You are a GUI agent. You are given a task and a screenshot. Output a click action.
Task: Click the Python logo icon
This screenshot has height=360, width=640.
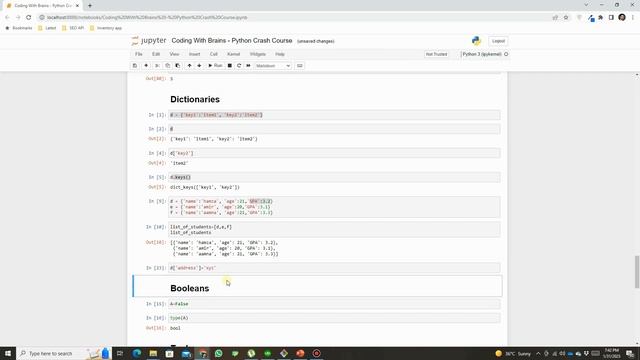click(476, 40)
